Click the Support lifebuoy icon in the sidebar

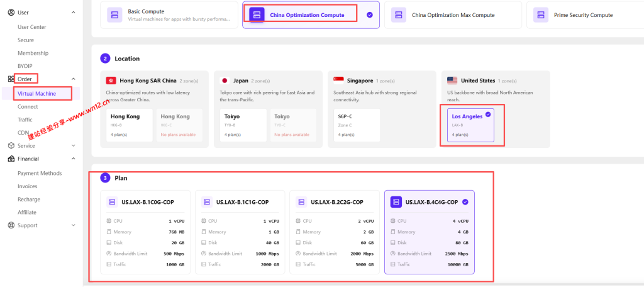(11, 225)
